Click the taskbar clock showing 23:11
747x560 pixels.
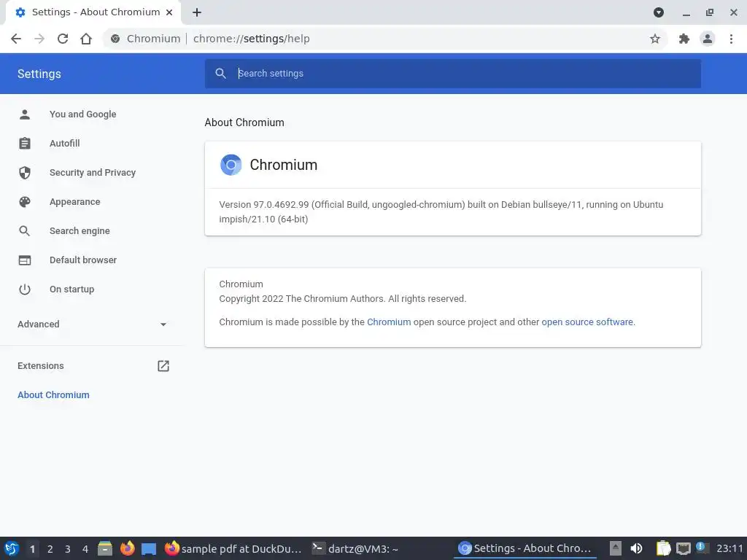click(729, 548)
